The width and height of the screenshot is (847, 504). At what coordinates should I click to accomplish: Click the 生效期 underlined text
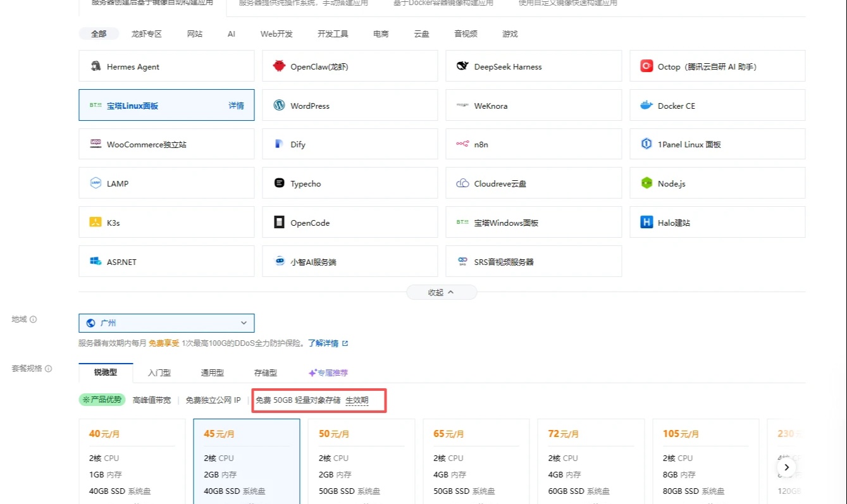pos(357,400)
